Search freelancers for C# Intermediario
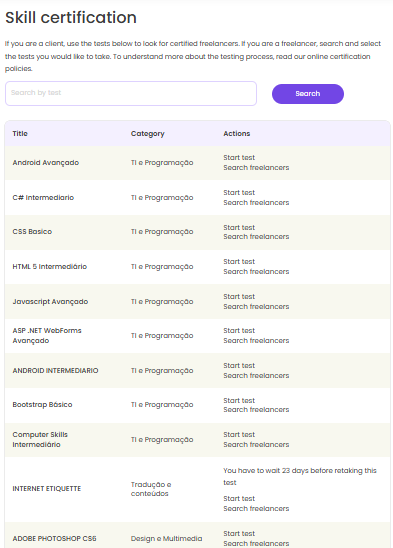393x548 pixels. pos(256,202)
